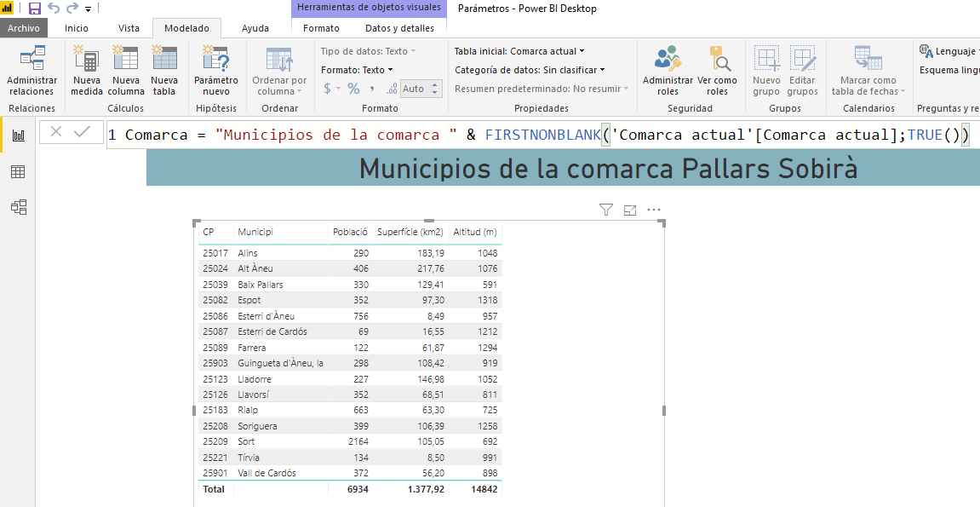Commit the formula with the checkmark button

tap(83, 134)
